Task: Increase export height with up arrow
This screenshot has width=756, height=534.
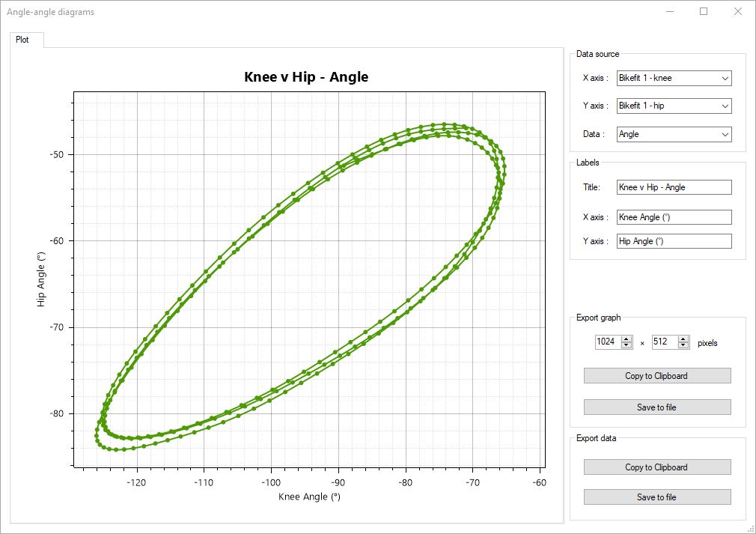Action: 683,339
